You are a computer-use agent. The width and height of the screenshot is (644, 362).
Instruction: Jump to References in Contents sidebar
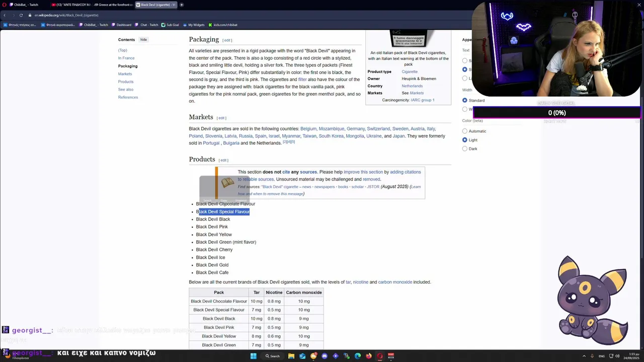128,97
